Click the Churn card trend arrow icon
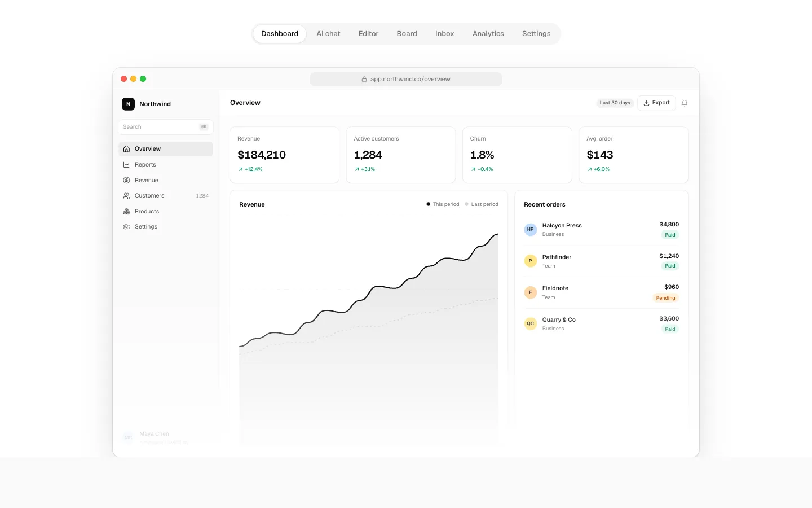The width and height of the screenshot is (812, 508). pos(473,169)
